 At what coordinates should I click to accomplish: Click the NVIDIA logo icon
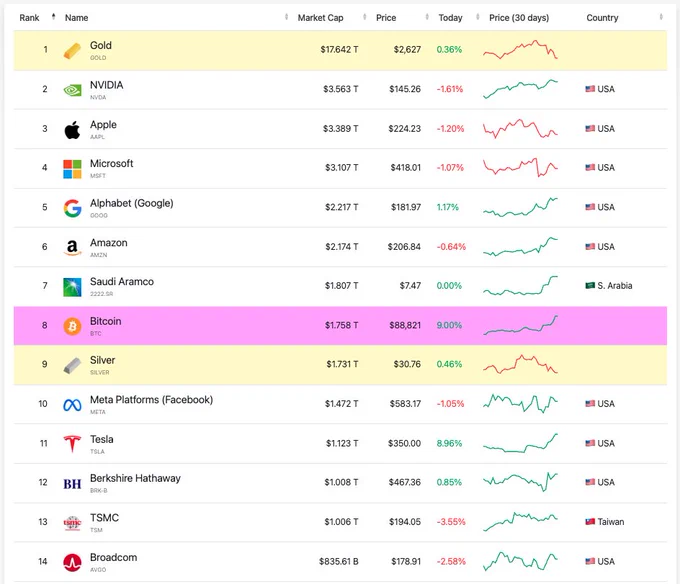[x=72, y=90]
